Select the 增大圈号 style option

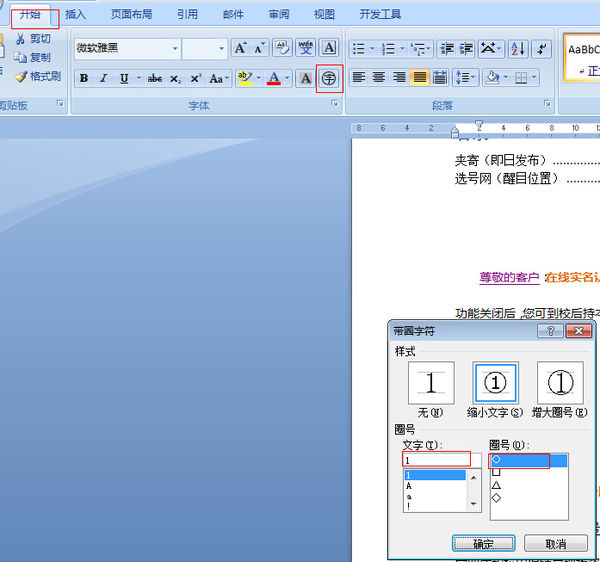[x=560, y=384]
